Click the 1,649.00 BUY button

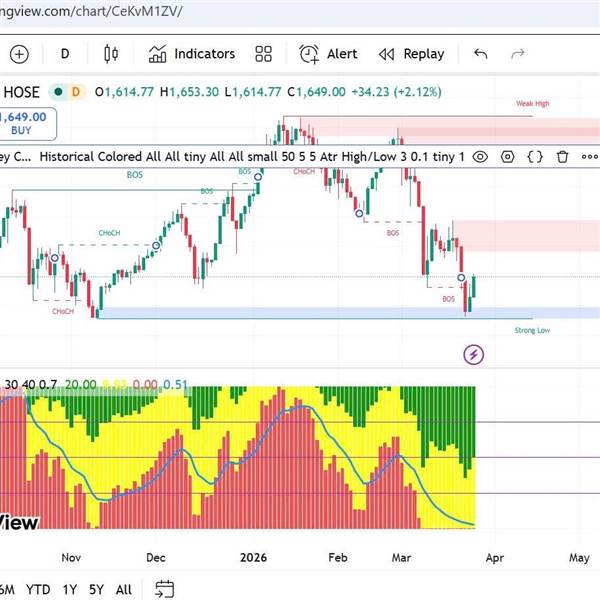tap(27, 124)
